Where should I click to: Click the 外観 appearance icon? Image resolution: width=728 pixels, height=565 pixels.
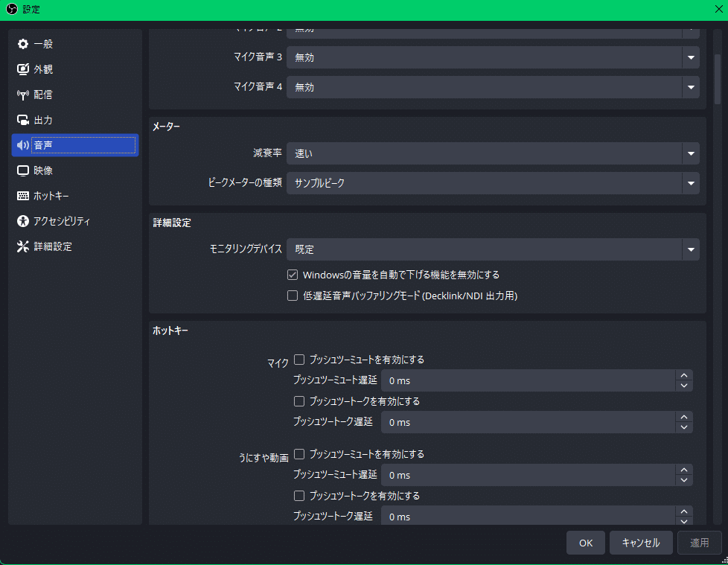tap(23, 69)
